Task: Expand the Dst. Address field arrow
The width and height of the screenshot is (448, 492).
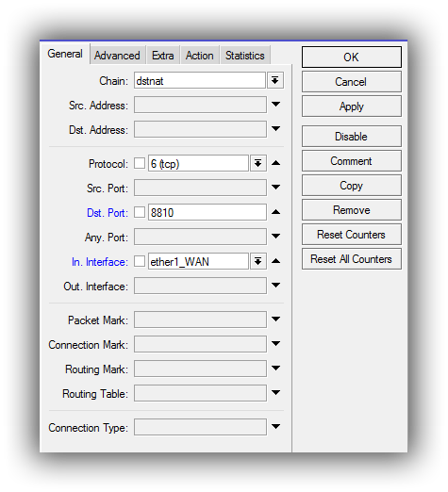Action: (x=275, y=129)
